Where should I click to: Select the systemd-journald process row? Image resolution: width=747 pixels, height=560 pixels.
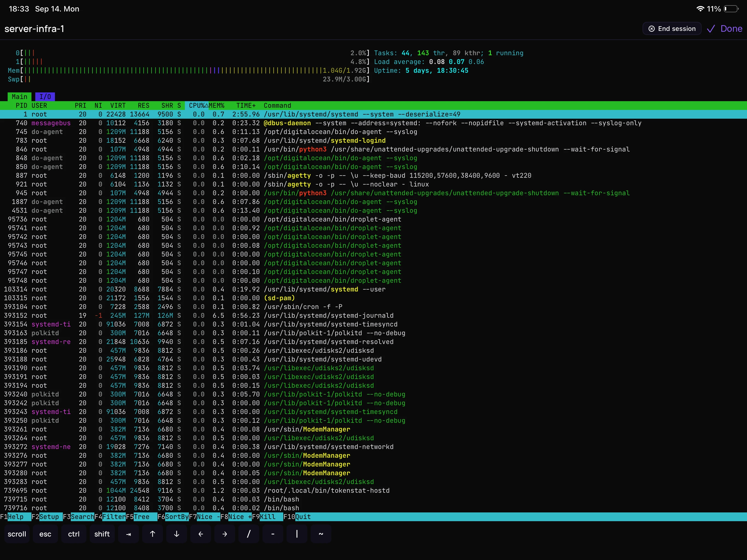[373, 316]
